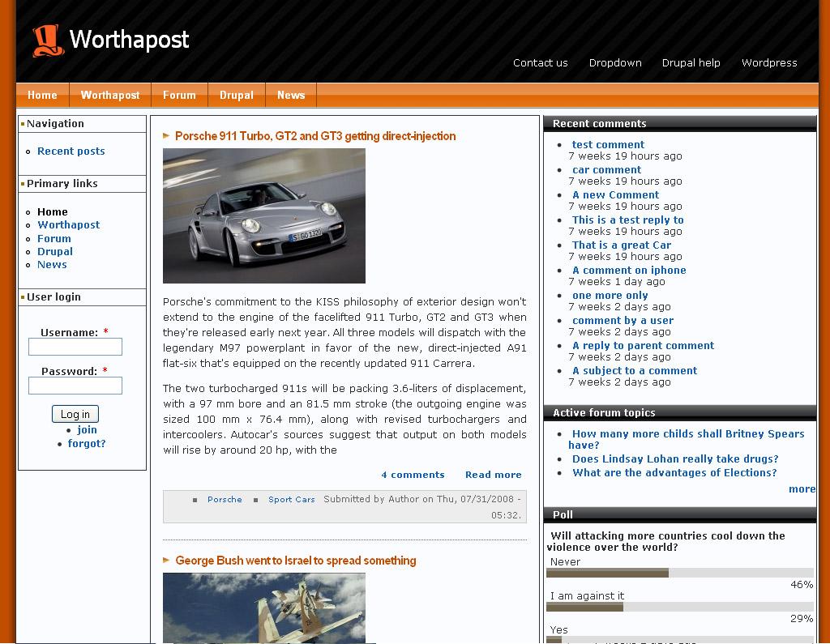Click the square bullet icon before Sport Cars tag
Viewport: 830px width, 644px height.
257,500
